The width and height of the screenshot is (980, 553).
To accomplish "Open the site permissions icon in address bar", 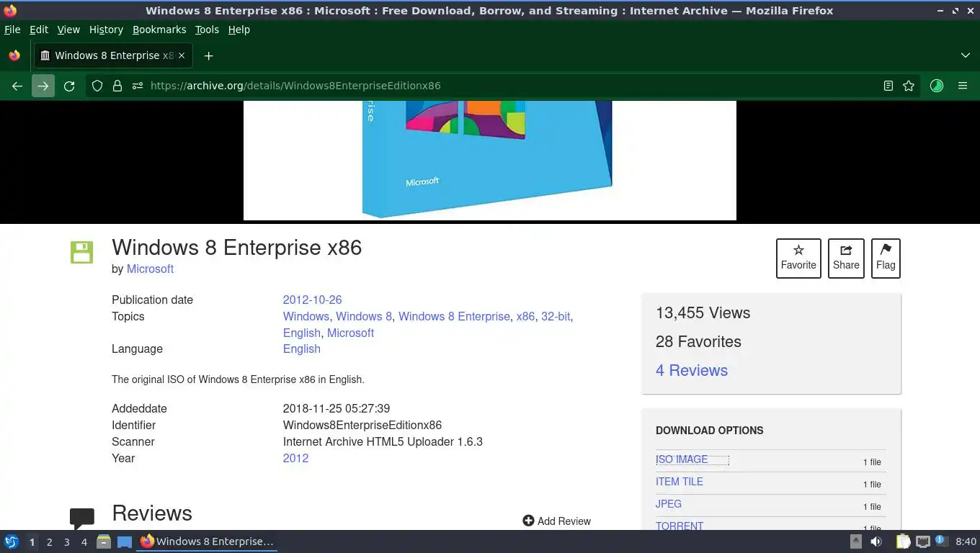I will (137, 86).
